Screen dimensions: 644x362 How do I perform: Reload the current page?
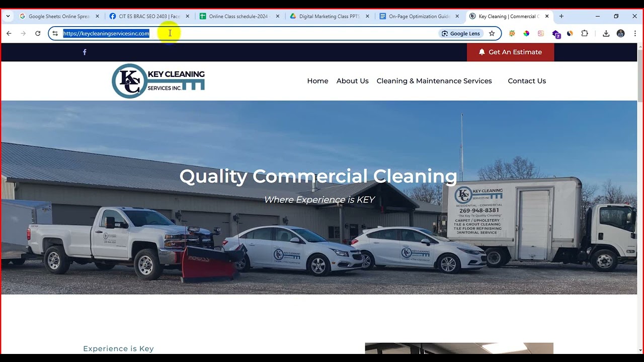[x=38, y=34]
